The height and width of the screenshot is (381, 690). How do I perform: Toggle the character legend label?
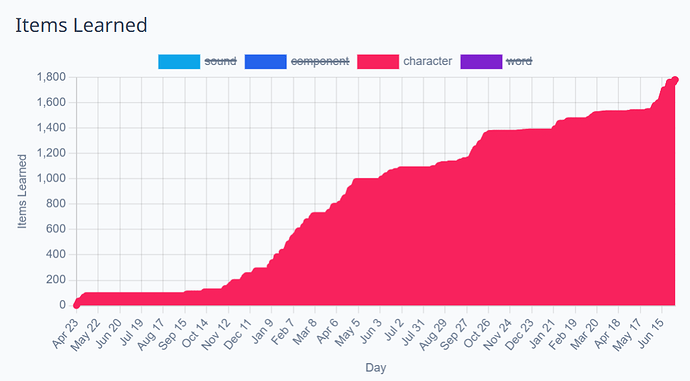(x=427, y=61)
